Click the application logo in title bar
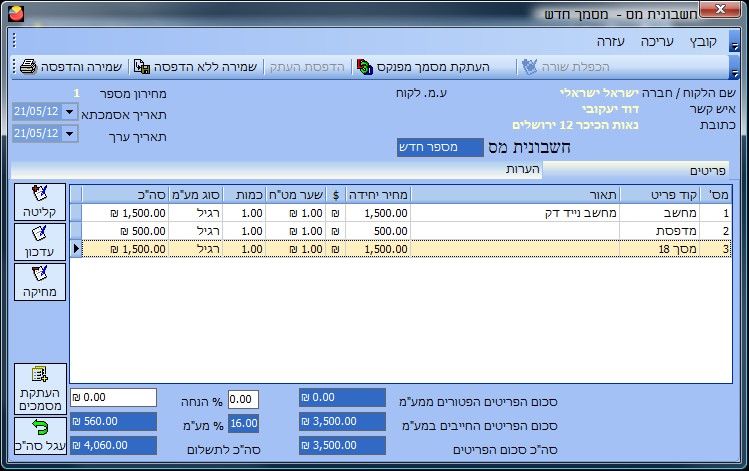 (16, 13)
